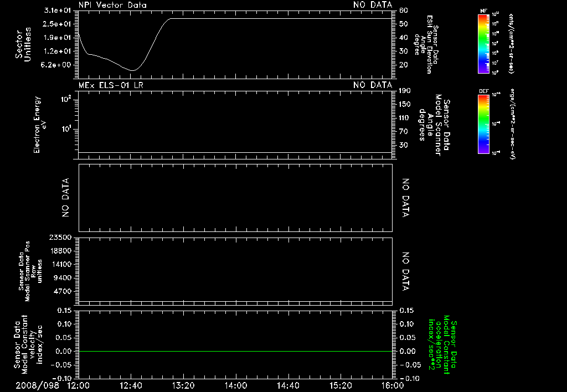Click the '4700' Scanner Pos tick label
This screenshot has width=567, height=392.
[x=63, y=291]
